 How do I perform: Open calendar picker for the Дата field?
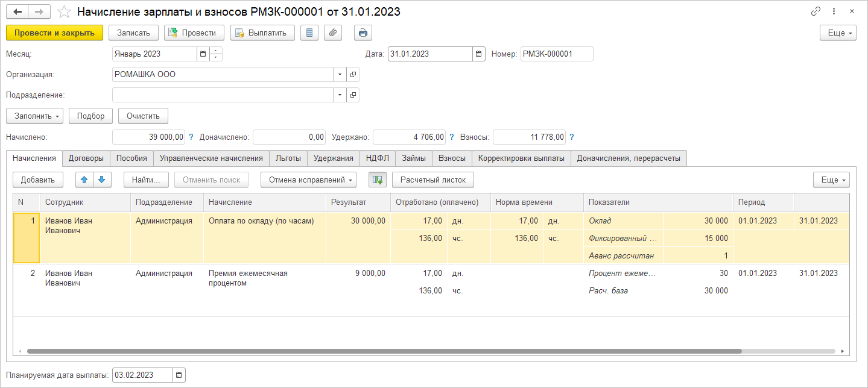click(x=479, y=54)
